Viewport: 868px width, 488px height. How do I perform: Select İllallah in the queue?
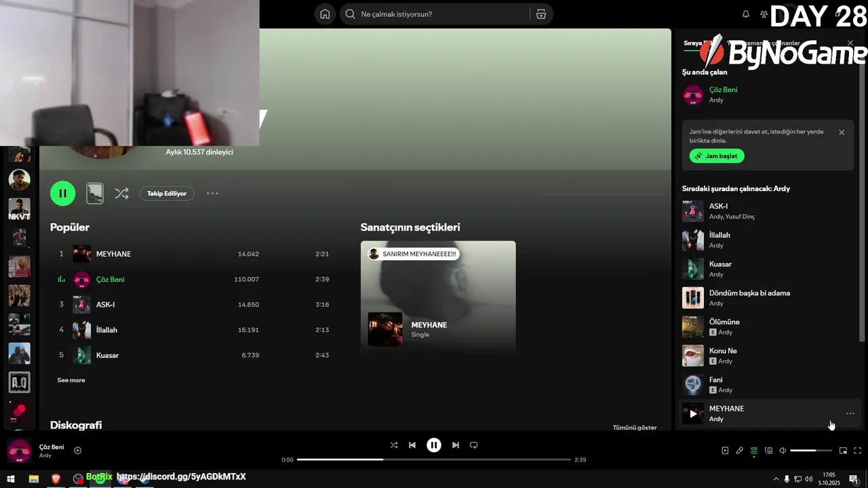tap(768, 240)
